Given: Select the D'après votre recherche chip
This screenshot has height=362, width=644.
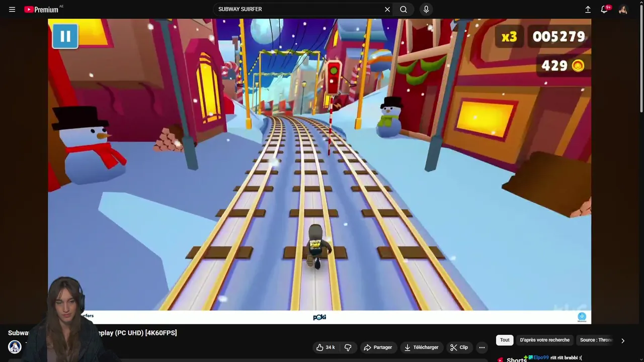Looking at the screenshot, I should 545,340.
